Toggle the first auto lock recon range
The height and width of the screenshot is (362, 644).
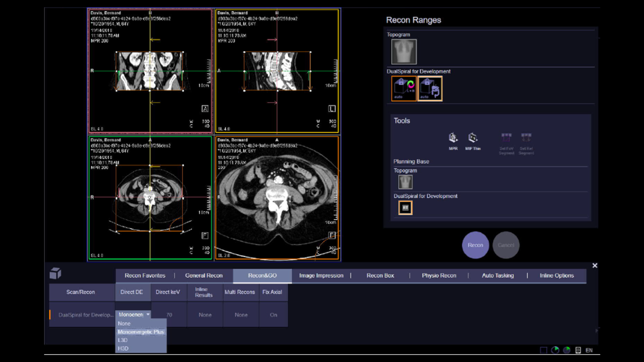[404, 88]
